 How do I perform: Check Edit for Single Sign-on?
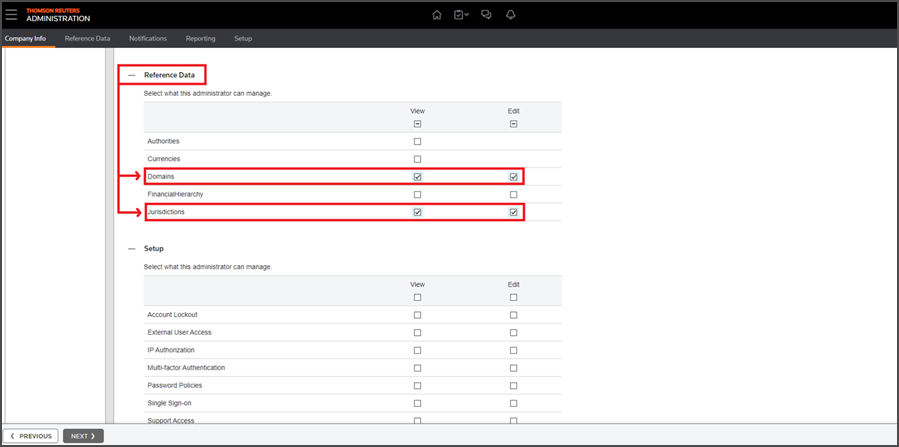click(x=514, y=403)
